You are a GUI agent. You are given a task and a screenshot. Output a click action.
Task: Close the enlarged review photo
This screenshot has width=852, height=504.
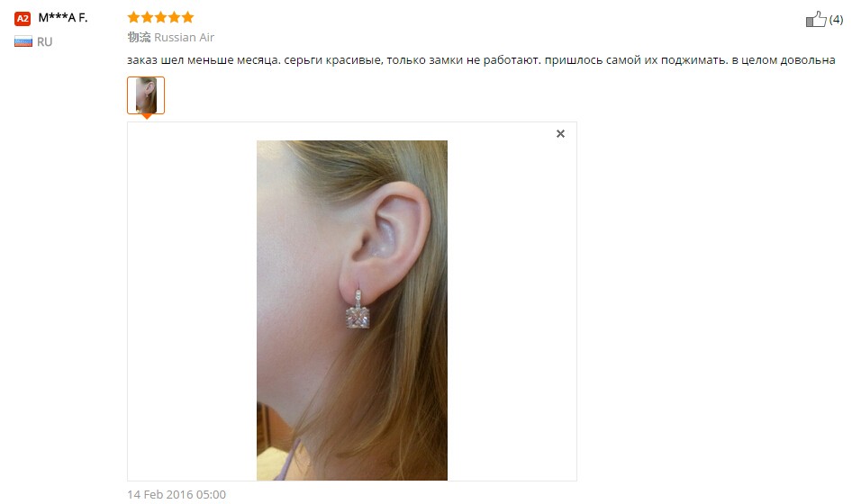[560, 133]
